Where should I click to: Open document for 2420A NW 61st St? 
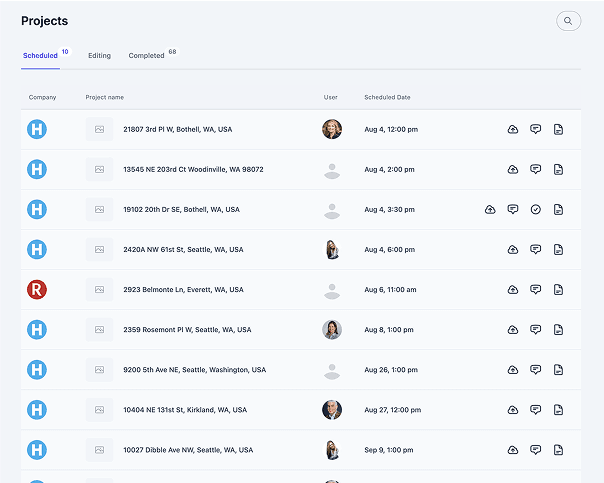tap(558, 250)
